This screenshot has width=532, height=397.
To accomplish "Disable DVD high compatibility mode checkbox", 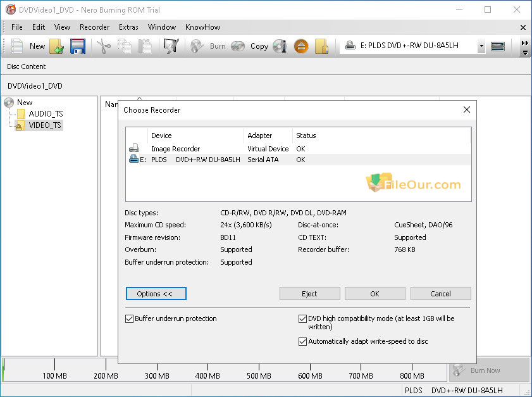I will [x=302, y=319].
